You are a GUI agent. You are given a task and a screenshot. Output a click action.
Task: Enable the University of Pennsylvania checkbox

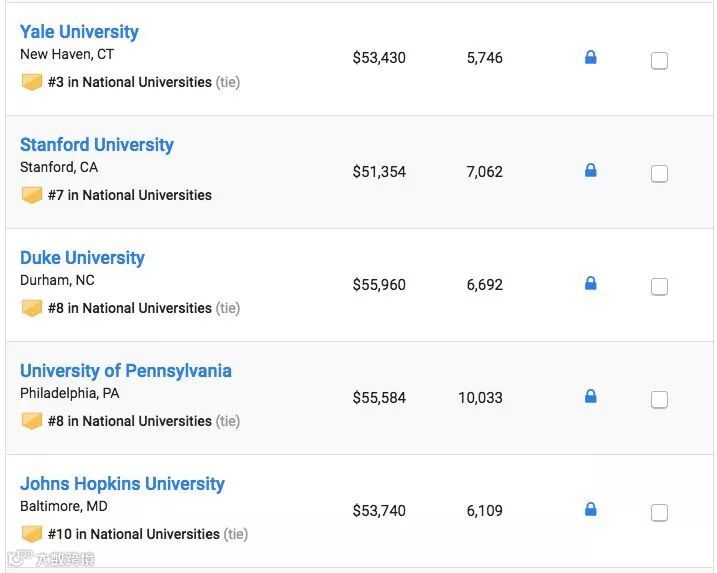click(659, 400)
